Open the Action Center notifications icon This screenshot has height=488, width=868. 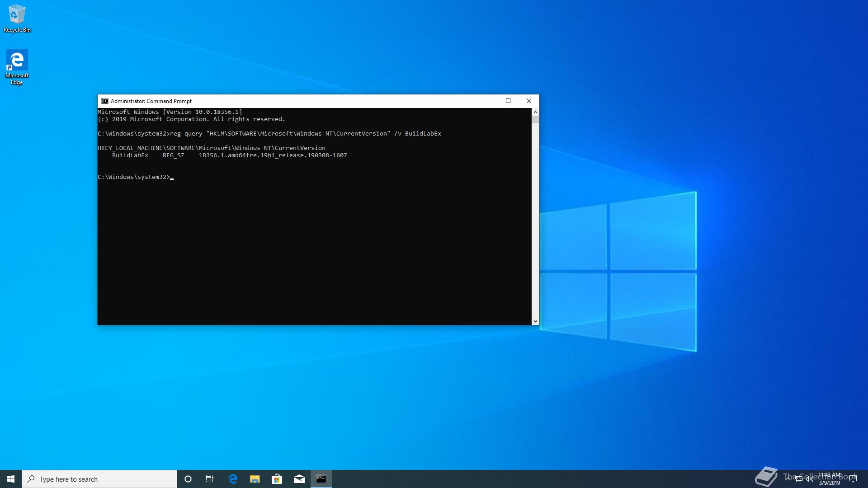[x=853, y=479]
